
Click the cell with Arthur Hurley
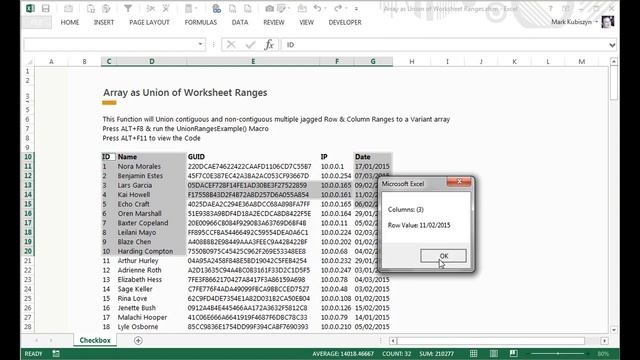(x=151, y=260)
